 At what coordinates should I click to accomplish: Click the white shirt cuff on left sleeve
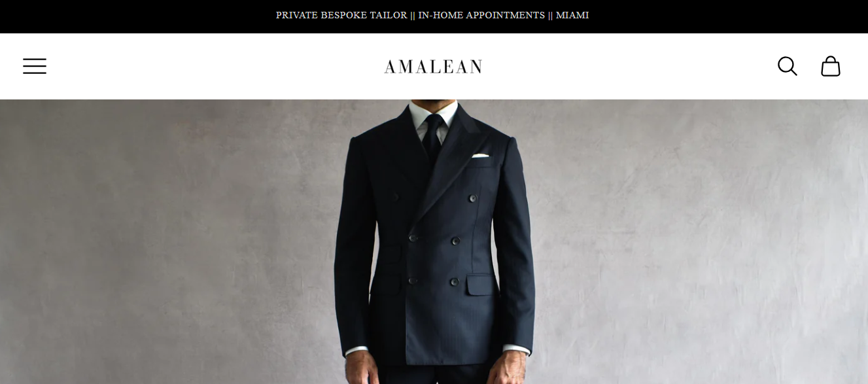tap(356, 351)
